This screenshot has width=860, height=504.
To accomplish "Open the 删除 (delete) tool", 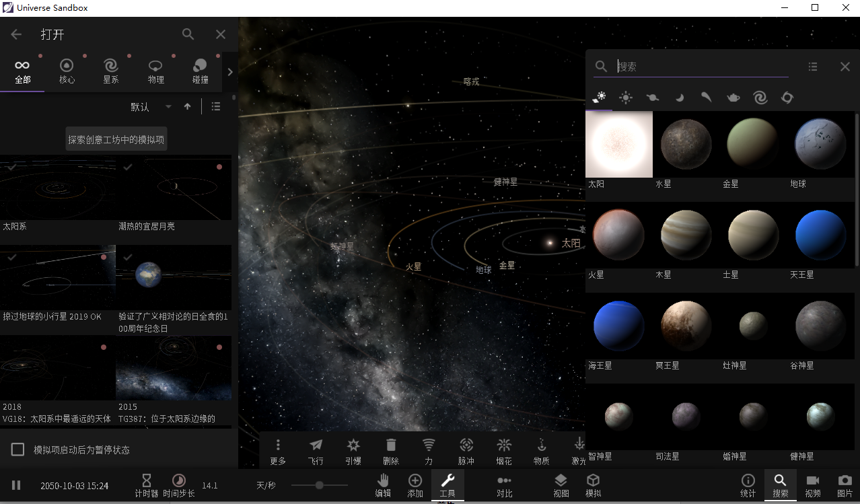I will (391, 451).
